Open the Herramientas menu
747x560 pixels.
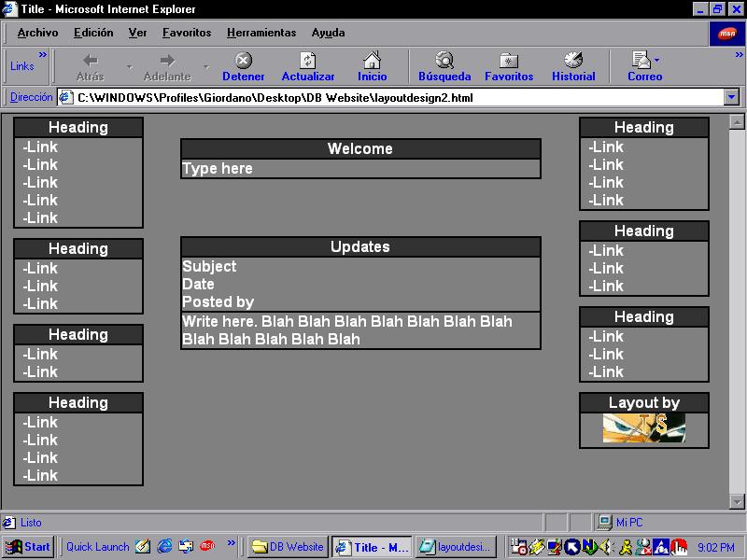pyautogui.click(x=261, y=33)
